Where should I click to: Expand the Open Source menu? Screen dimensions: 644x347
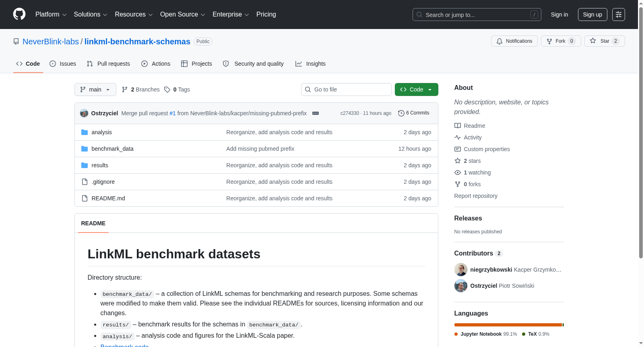(183, 15)
